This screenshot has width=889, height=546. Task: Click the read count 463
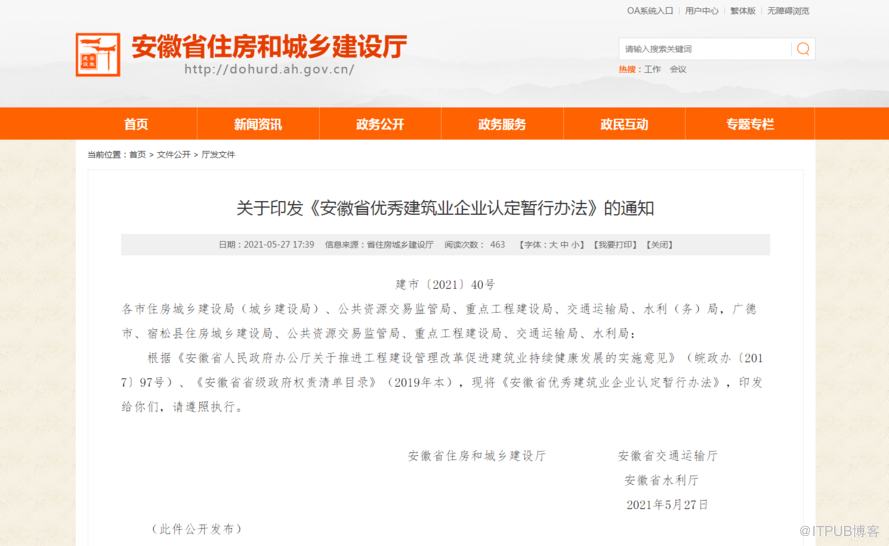click(x=497, y=245)
